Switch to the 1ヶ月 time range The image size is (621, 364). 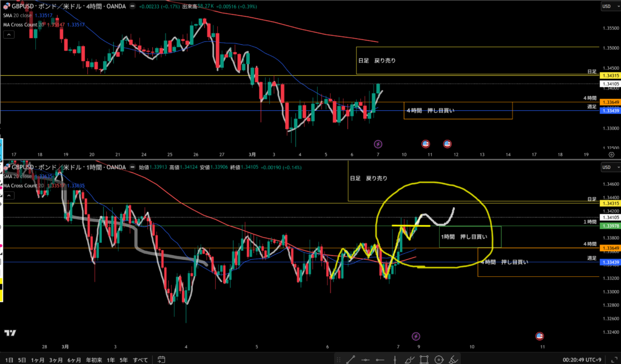pos(39,359)
